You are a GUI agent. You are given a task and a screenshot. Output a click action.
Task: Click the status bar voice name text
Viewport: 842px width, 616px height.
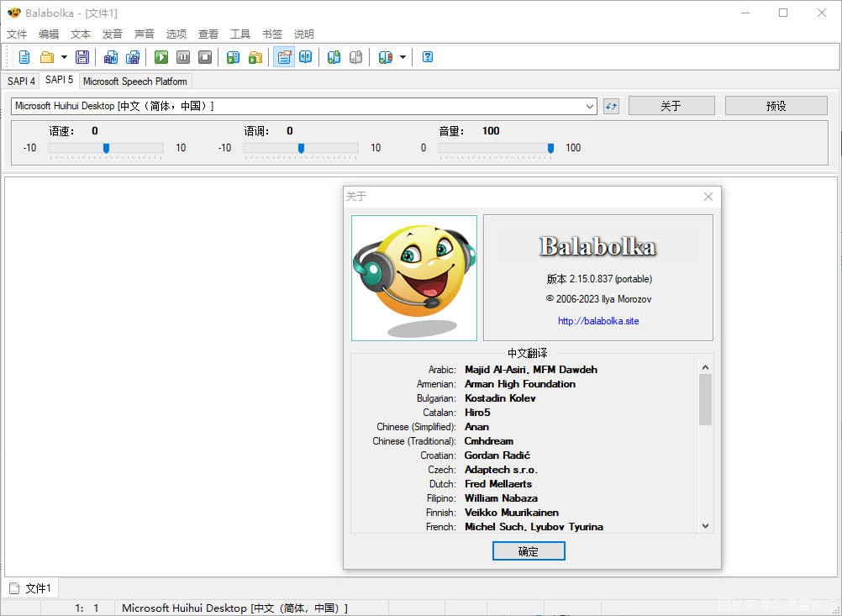pyautogui.click(x=234, y=608)
